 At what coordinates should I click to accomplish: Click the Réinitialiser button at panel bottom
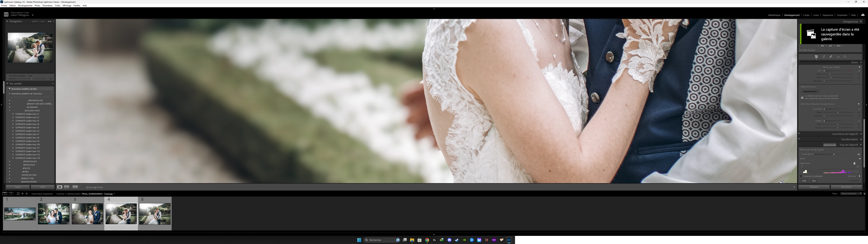846,187
